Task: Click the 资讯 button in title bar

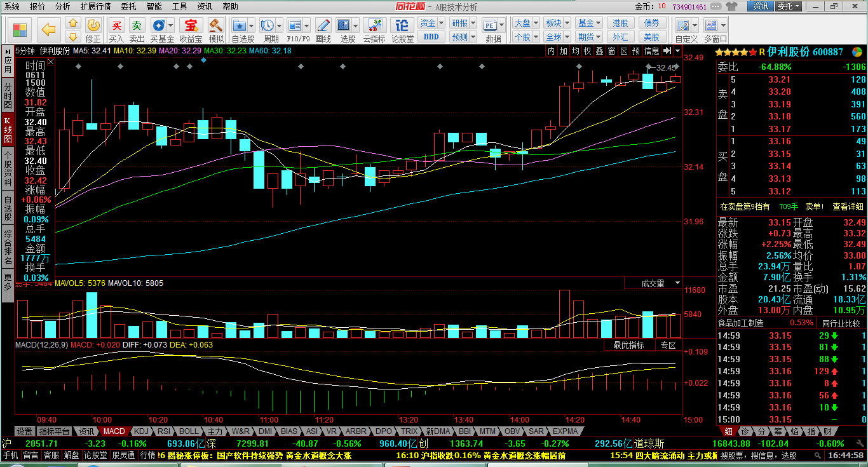Action: (760, 6)
